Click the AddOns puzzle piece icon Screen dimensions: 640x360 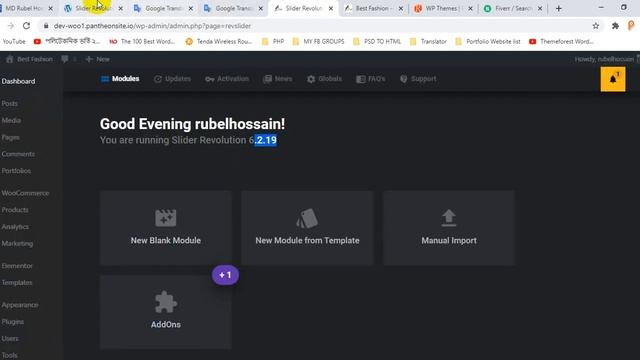click(x=166, y=302)
